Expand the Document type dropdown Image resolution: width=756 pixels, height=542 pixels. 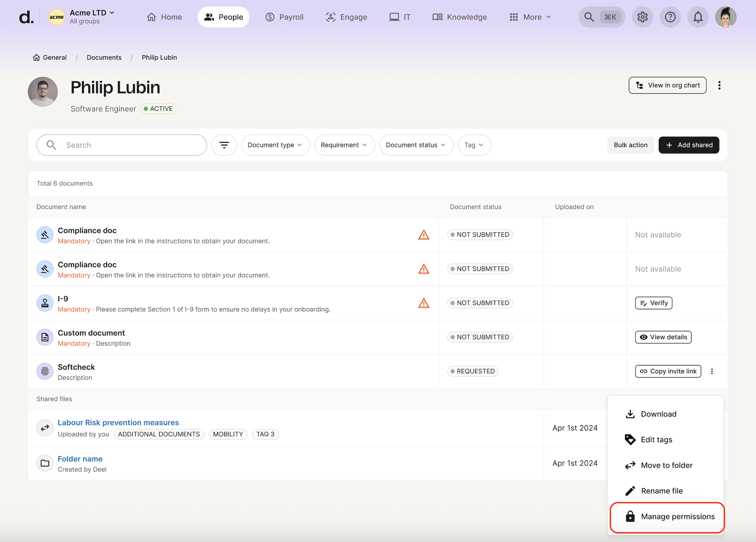275,145
